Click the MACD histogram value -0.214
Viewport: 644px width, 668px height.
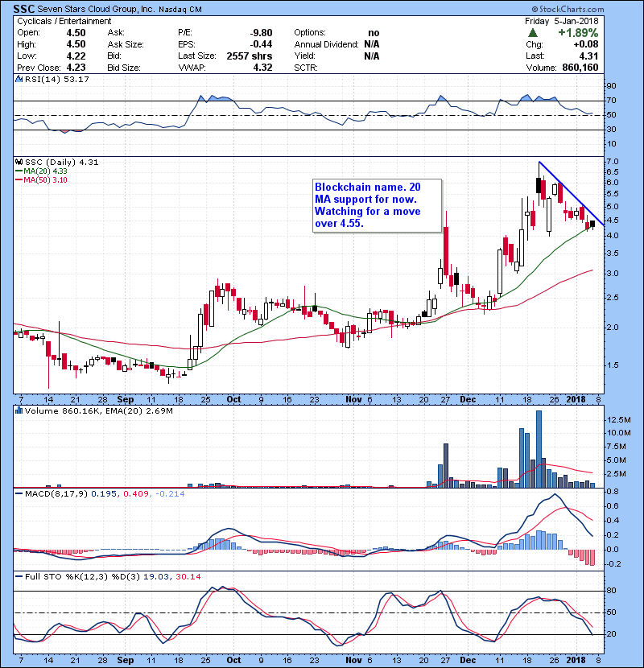pyautogui.click(x=170, y=493)
